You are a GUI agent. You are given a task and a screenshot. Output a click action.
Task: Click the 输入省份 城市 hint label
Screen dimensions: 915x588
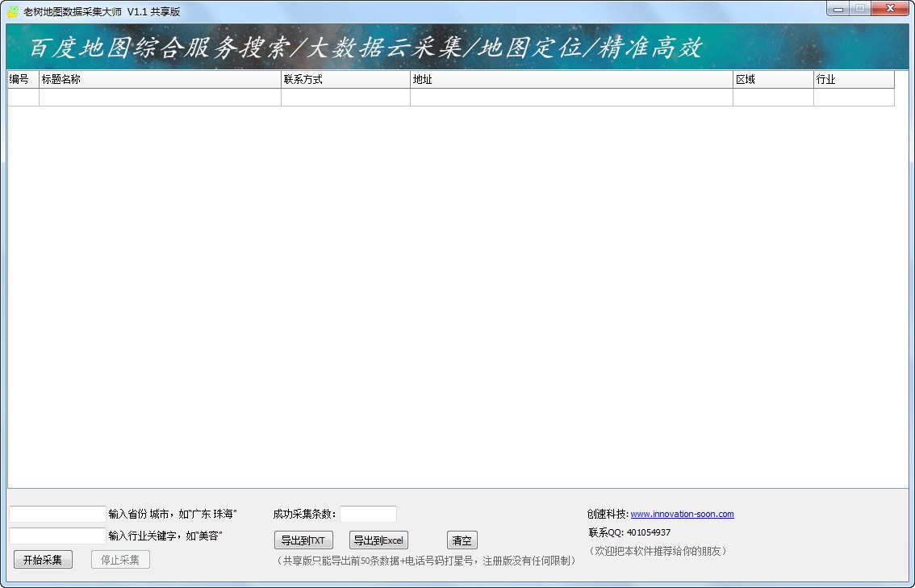coord(173,514)
